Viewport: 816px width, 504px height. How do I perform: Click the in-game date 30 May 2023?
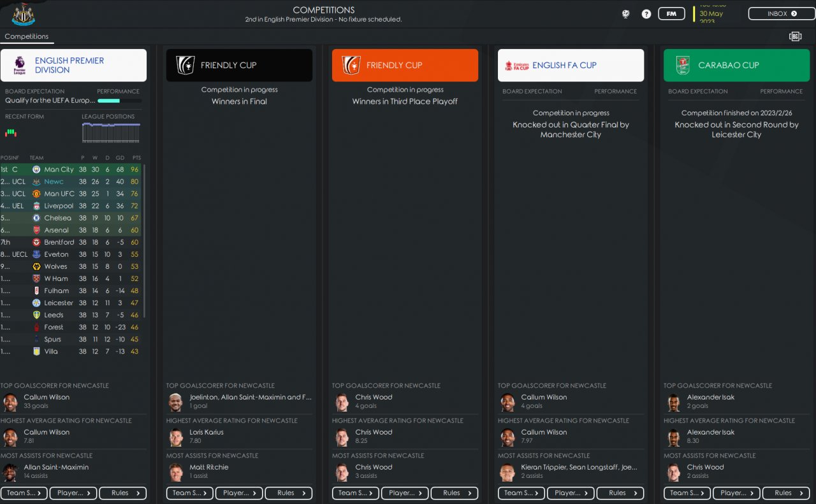(x=711, y=13)
